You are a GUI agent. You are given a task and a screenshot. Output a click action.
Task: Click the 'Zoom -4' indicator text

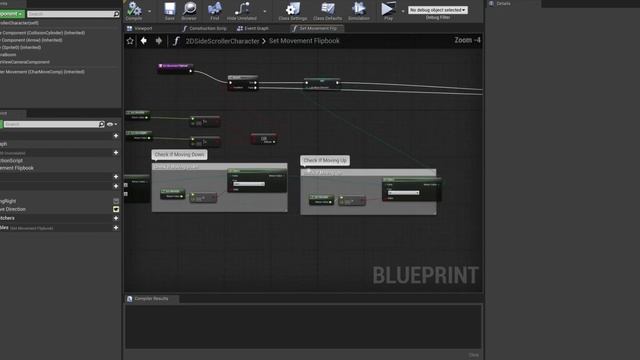467,40
